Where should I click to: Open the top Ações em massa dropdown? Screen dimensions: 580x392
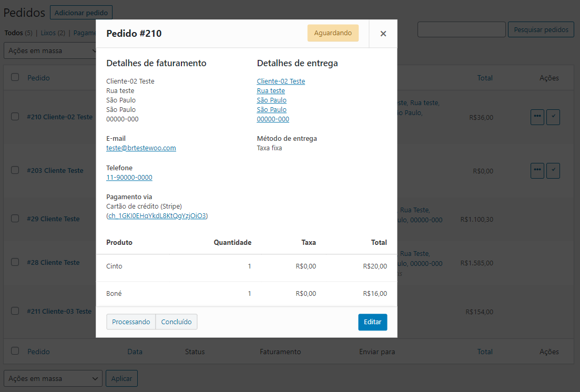coord(50,50)
